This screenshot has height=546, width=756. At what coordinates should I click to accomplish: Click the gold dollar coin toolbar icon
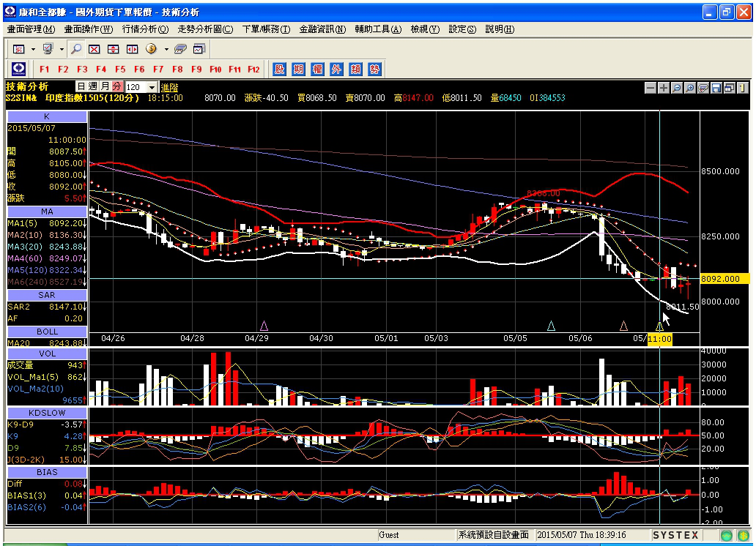(x=151, y=49)
